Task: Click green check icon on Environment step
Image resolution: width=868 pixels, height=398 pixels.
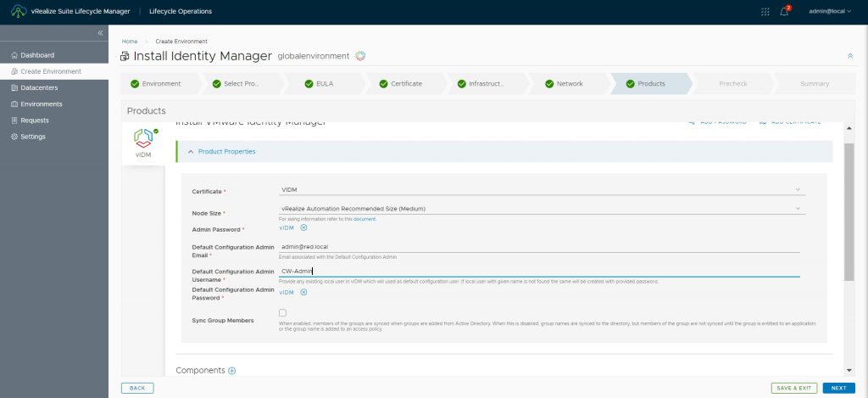Action: click(x=135, y=84)
